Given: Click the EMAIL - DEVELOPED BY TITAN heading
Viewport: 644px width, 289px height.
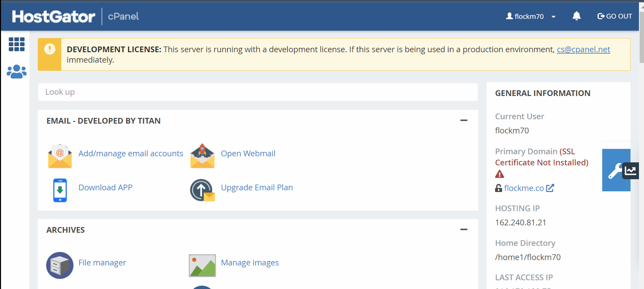Looking at the screenshot, I should [103, 121].
